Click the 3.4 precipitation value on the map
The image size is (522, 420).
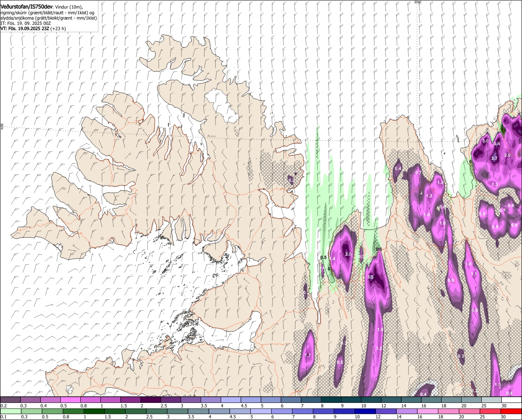pyautogui.click(x=497, y=144)
